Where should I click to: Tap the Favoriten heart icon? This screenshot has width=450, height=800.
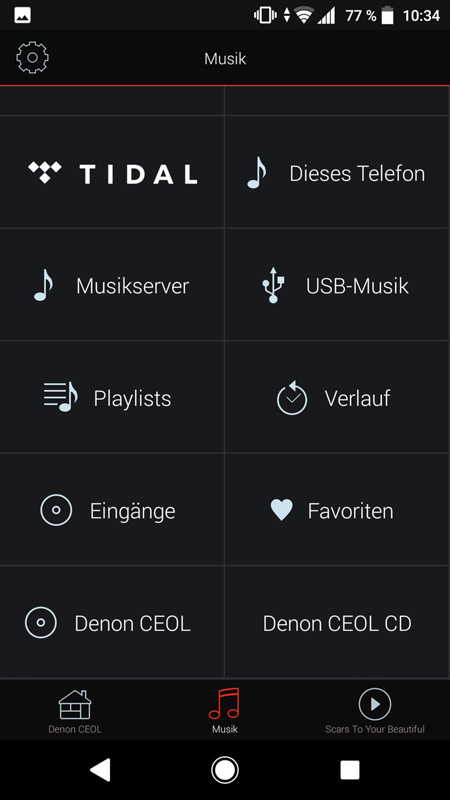pyautogui.click(x=282, y=510)
